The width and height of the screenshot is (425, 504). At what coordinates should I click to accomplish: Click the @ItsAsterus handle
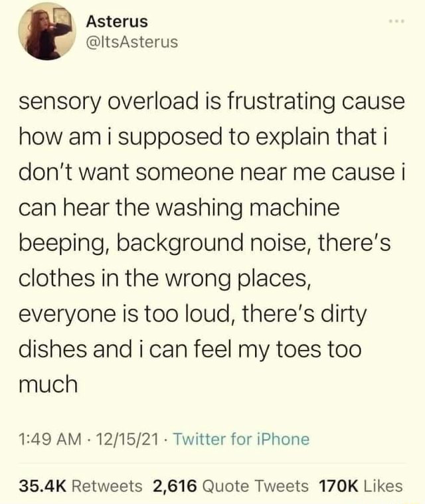pos(132,42)
